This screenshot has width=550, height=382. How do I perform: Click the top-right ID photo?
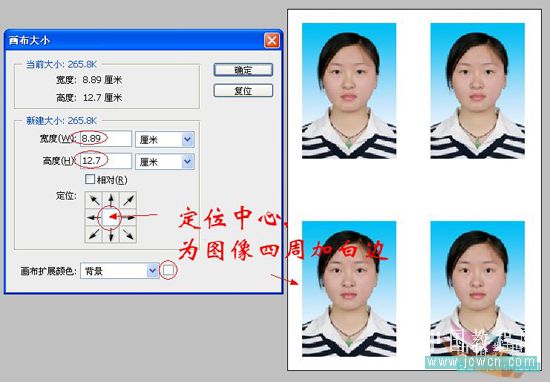click(x=477, y=91)
